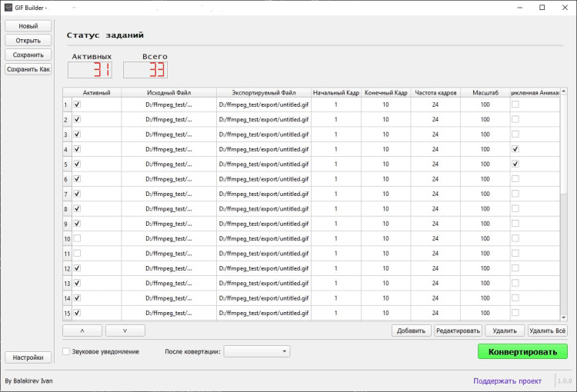Screen dimensions: 577x392
Task: Enable the Звуковое уведомление checkbox
Action: (66, 351)
